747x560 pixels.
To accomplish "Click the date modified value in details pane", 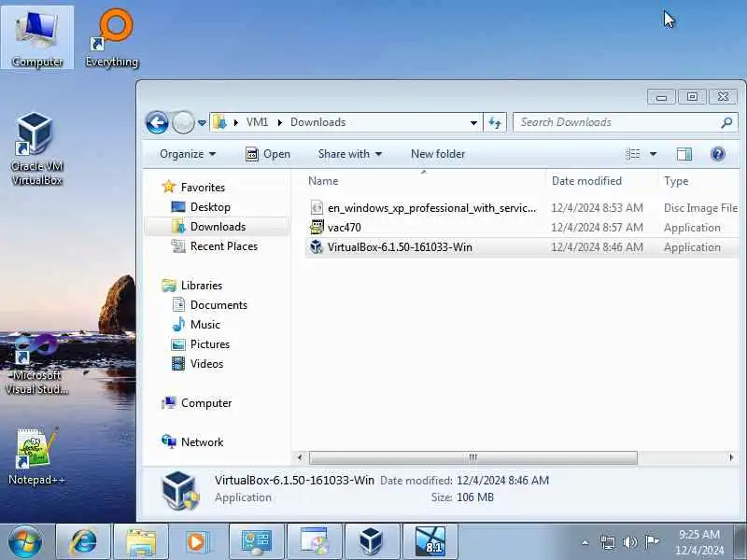I will pos(502,480).
